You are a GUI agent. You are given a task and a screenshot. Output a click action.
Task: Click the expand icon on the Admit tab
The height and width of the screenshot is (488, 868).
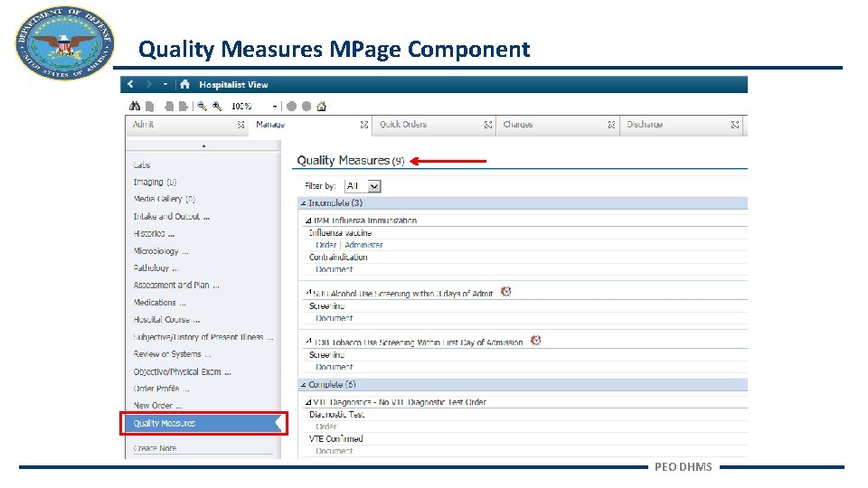tap(241, 125)
